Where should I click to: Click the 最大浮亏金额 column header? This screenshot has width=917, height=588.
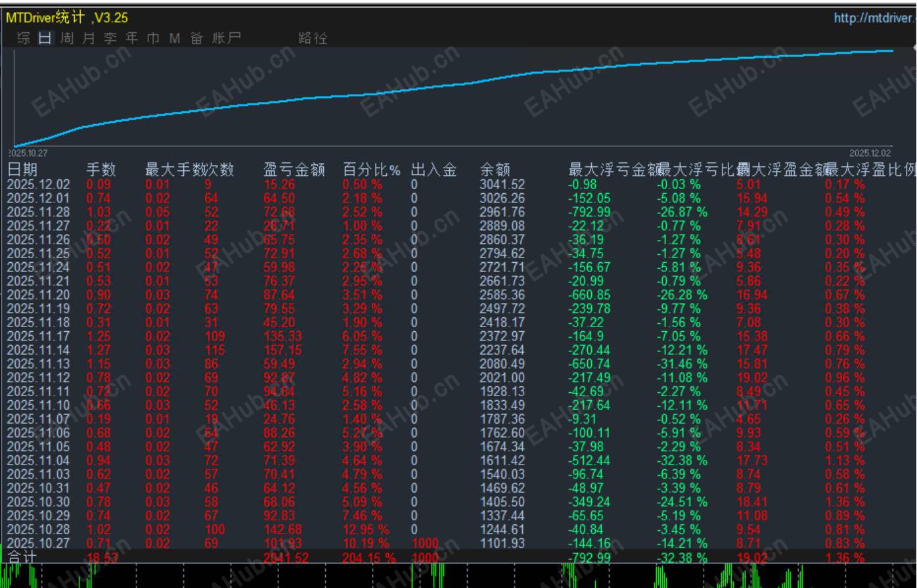coord(614,170)
